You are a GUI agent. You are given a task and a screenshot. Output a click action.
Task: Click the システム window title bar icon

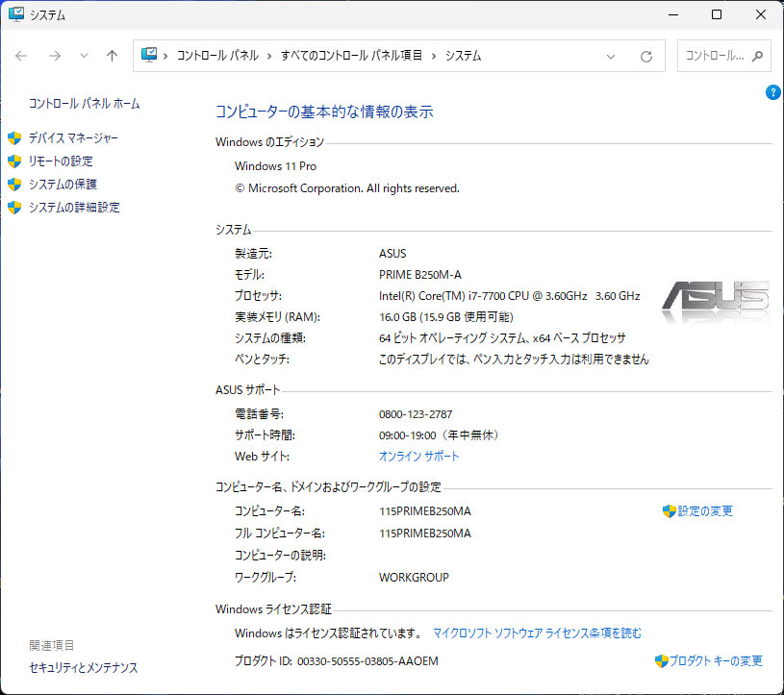pyautogui.click(x=16, y=14)
